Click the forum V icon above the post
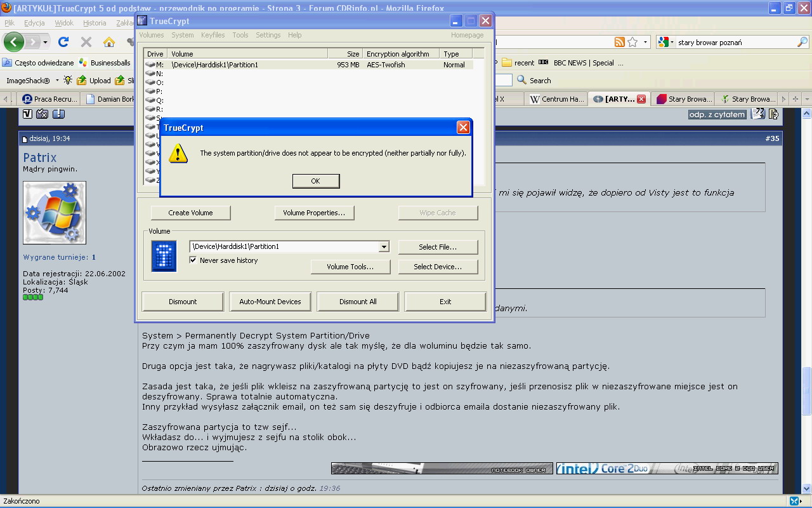Image resolution: width=812 pixels, height=508 pixels. point(27,114)
